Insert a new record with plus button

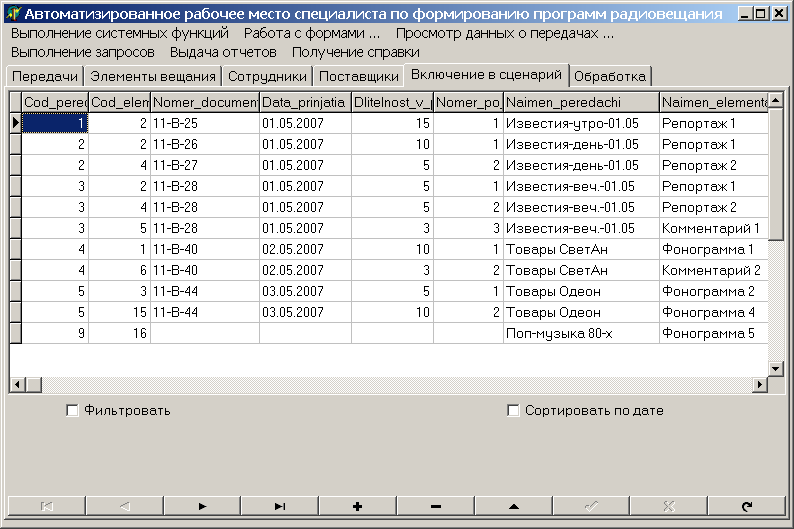point(358,506)
